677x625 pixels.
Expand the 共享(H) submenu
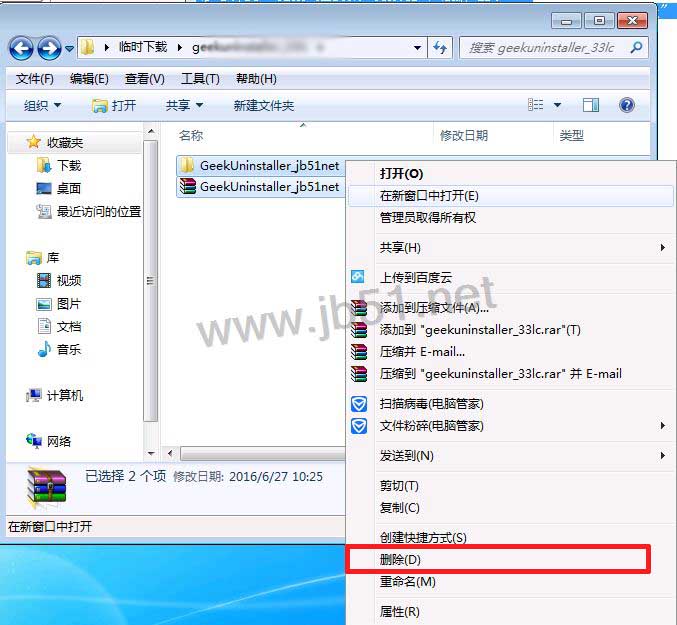511,248
